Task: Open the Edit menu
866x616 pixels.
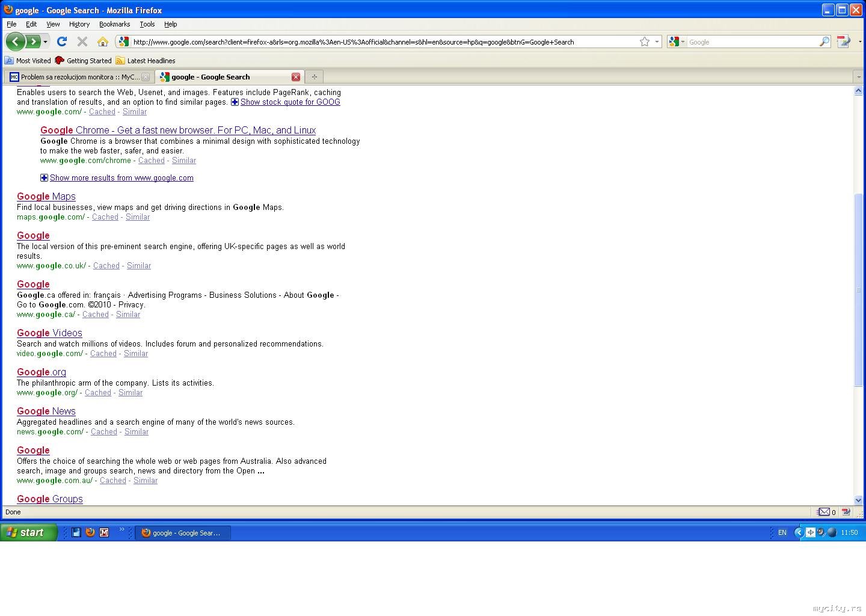Action: click(31, 24)
